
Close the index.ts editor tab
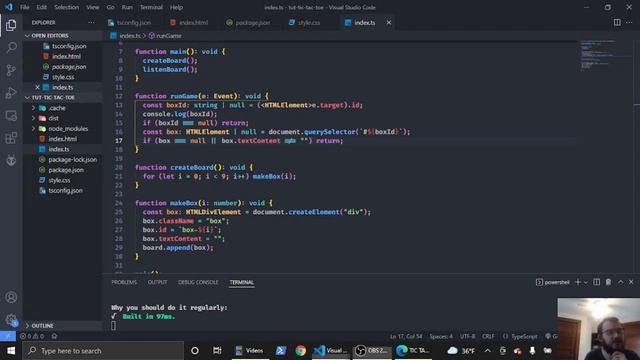389,22
